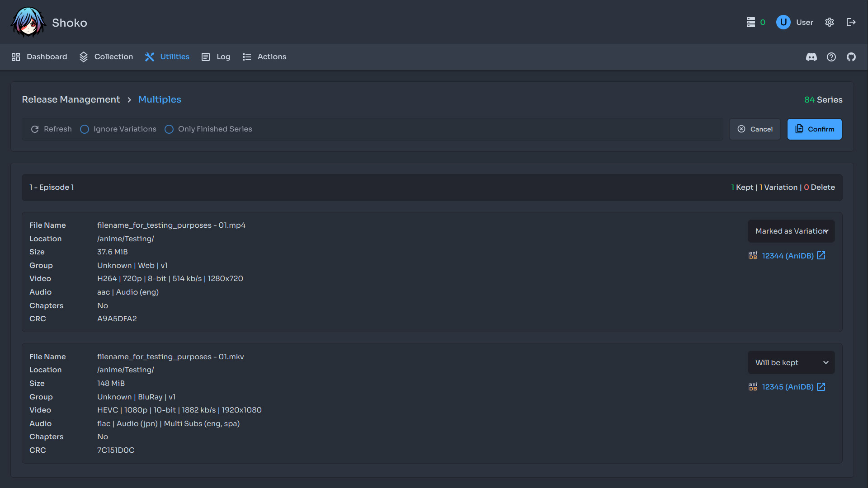Click the AniDB icon beside 12345
The width and height of the screenshot is (868, 488).
pos(753,387)
